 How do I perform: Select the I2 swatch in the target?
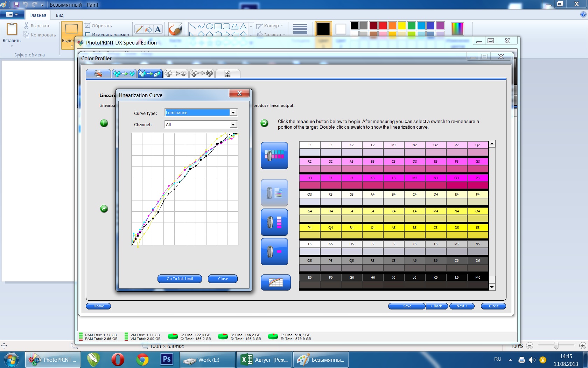(310, 149)
